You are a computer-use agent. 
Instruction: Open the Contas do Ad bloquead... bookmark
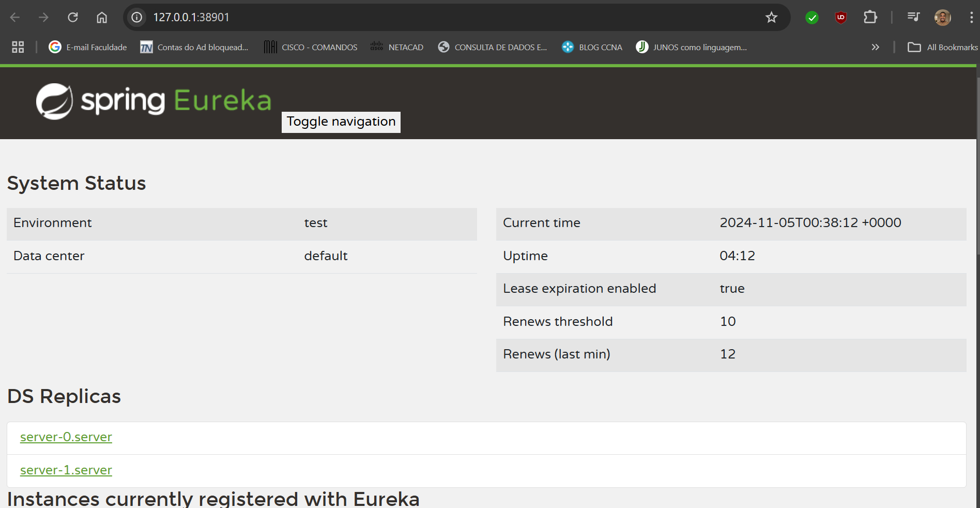pos(194,47)
